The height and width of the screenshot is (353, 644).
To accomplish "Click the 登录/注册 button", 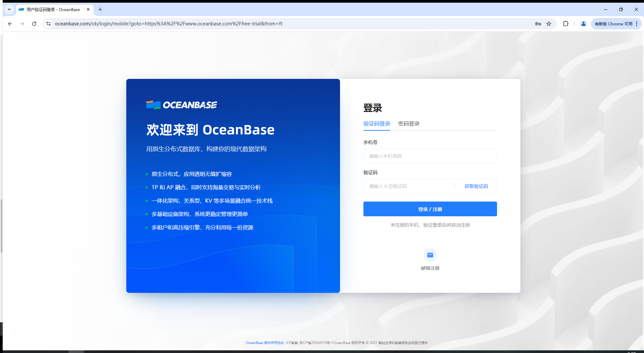I will (430, 209).
